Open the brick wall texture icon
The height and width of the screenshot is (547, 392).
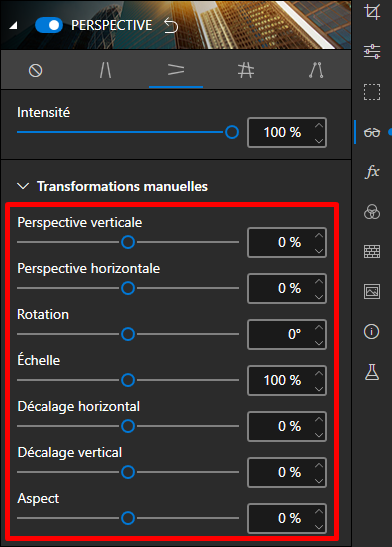pyautogui.click(x=372, y=251)
